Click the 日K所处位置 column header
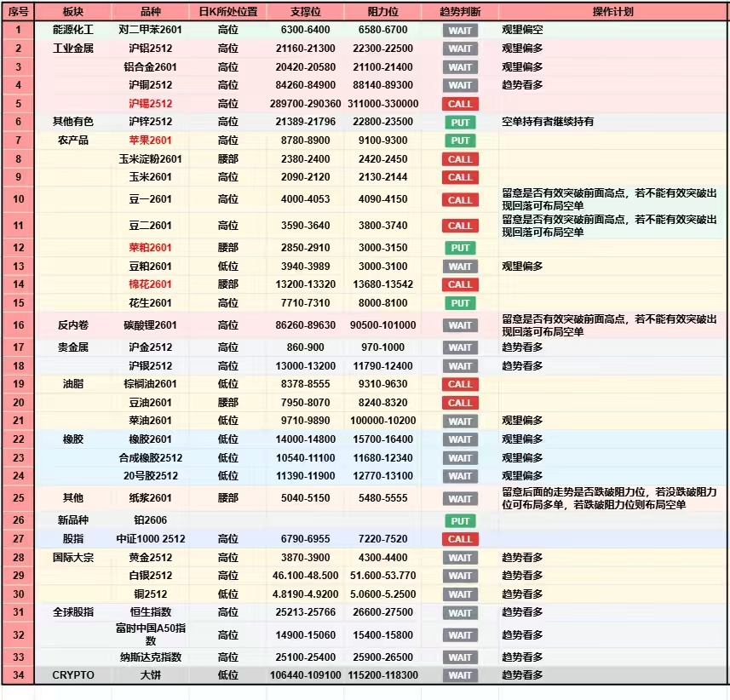This screenshot has height=700, width=730. pos(228,12)
